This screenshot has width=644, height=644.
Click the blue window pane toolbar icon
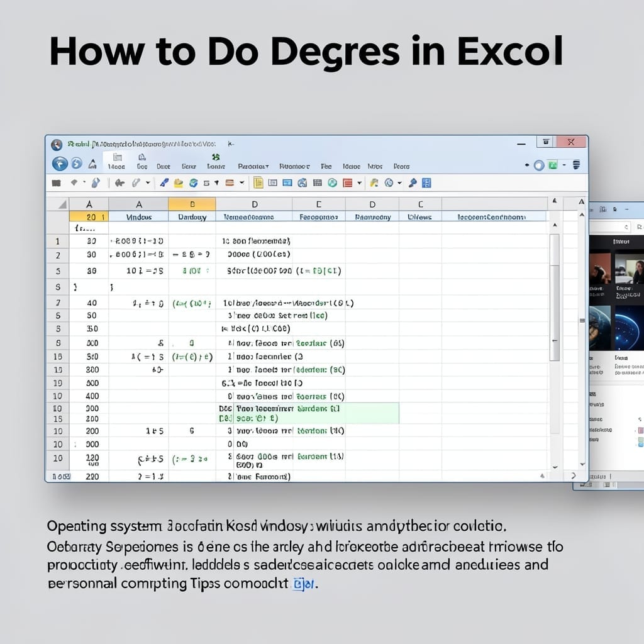(287, 183)
